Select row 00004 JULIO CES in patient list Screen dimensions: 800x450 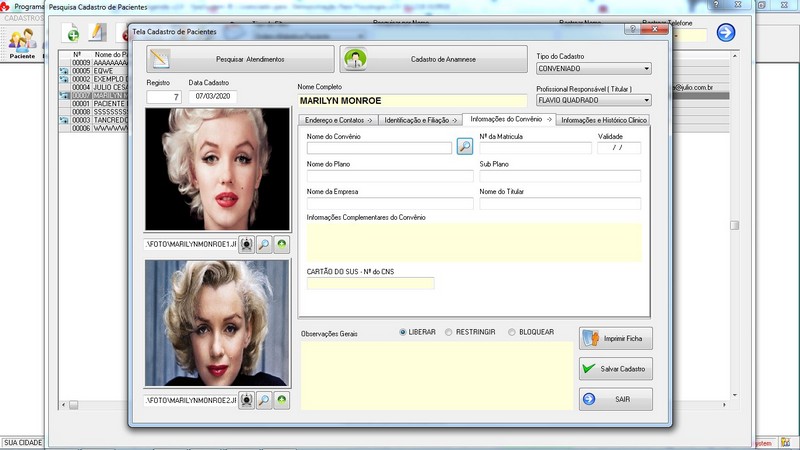point(93,87)
